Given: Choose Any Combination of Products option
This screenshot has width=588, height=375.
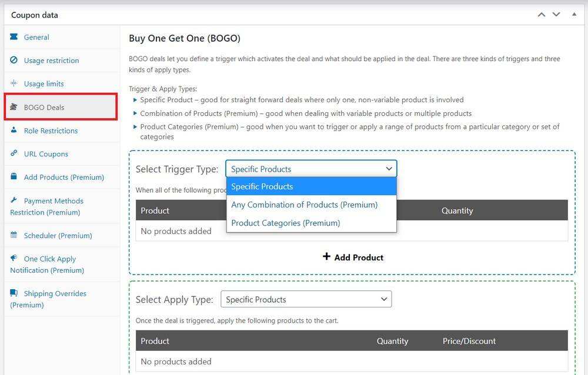Looking at the screenshot, I should pos(304,205).
